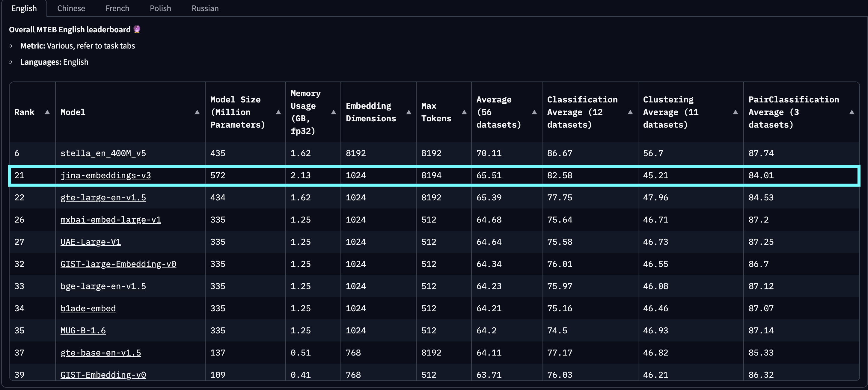Click Model Size (Million Parameters) header
This screenshot has height=390, width=868.
point(238,112)
